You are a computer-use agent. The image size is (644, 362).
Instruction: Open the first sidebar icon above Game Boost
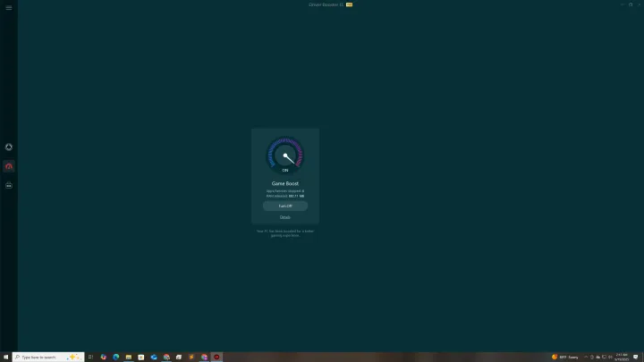click(x=9, y=147)
